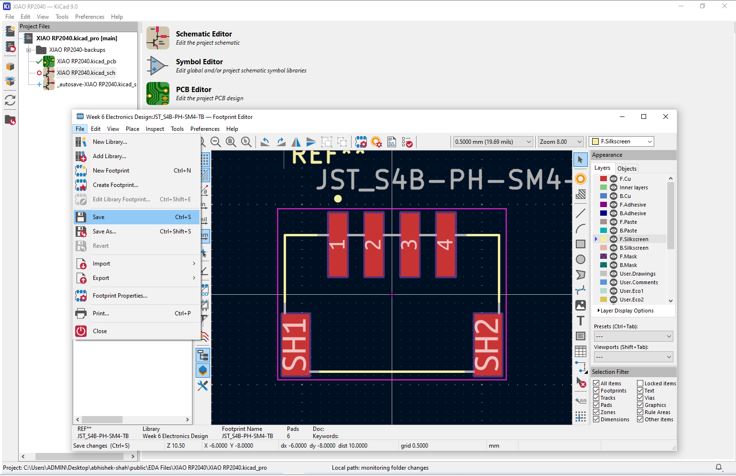Viewport: 736px width, 476px height.
Task: Open XIAO RP2040.kicad_pcb in project tree
Action: 86,61
